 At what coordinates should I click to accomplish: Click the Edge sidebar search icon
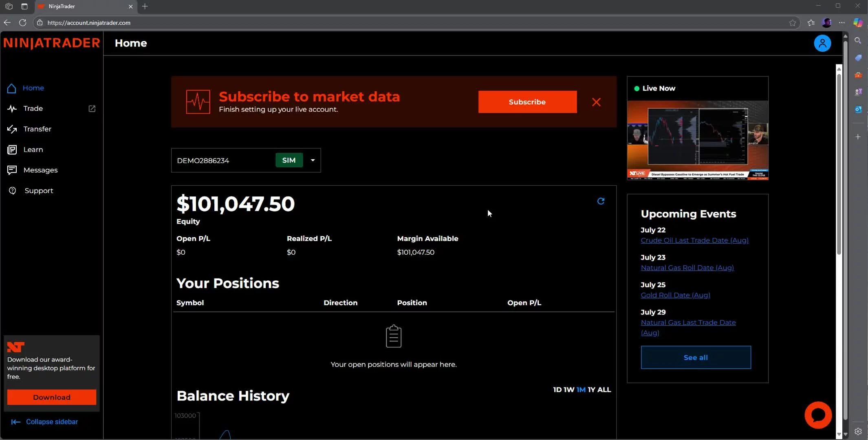click(858, 41)
